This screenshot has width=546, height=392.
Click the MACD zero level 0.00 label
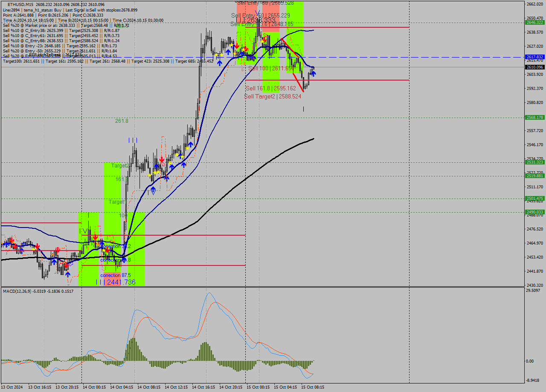[x=530, y=361]
